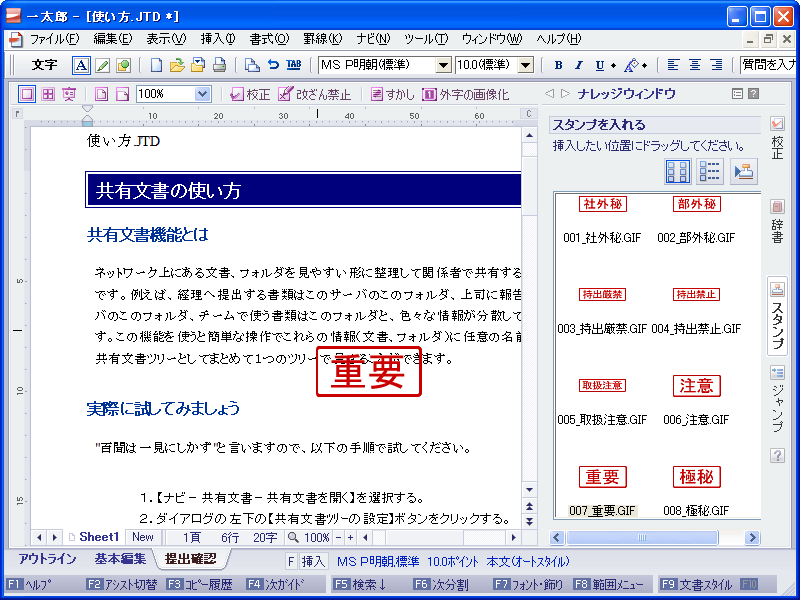Select the pencil drawing mode icon
800x600 pixels.
103,65
